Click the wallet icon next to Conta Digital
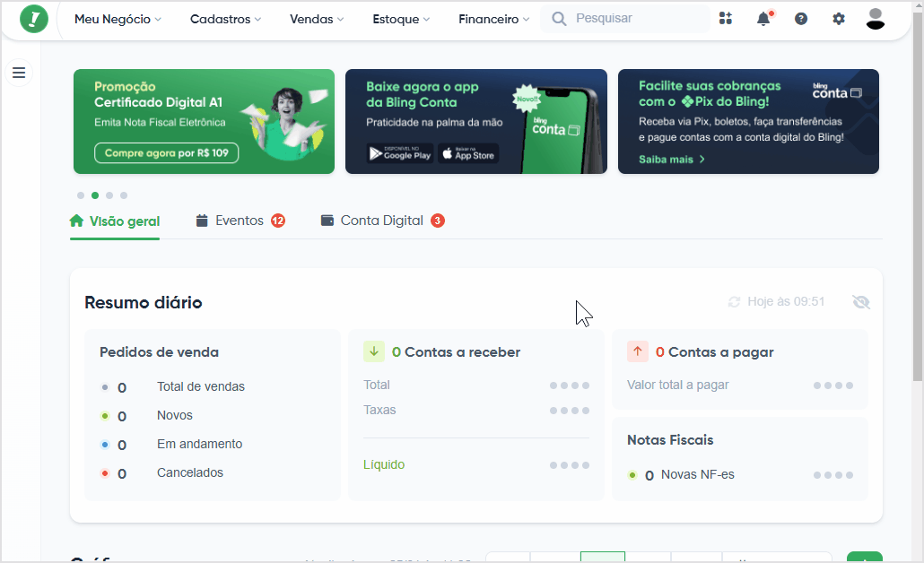 [327, 221]
